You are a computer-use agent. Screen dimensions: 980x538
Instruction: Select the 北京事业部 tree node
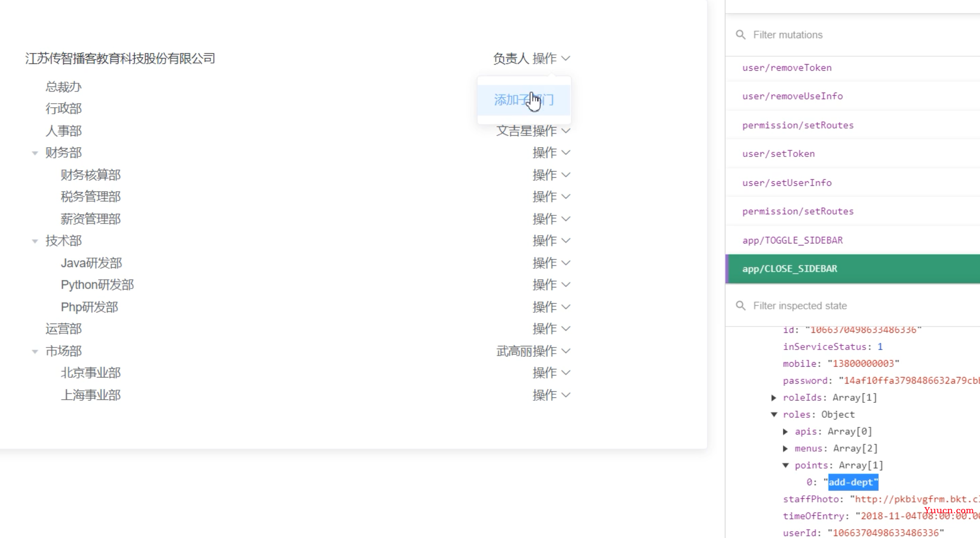(x=90, y=372)
